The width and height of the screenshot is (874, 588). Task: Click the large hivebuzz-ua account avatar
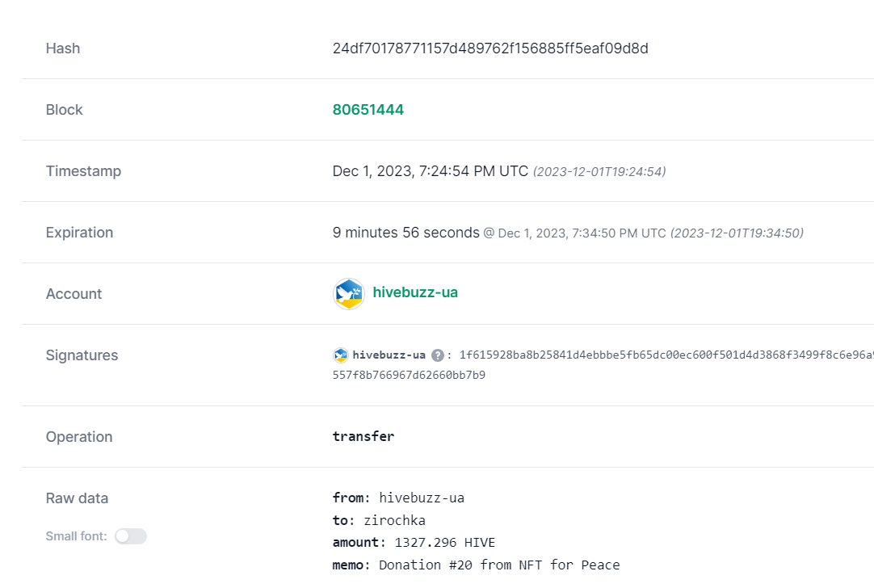[349, 294]
